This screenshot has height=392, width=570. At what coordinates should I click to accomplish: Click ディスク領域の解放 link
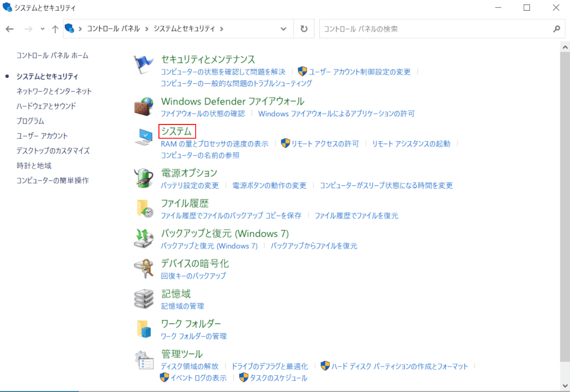click(x=190, y=366)
